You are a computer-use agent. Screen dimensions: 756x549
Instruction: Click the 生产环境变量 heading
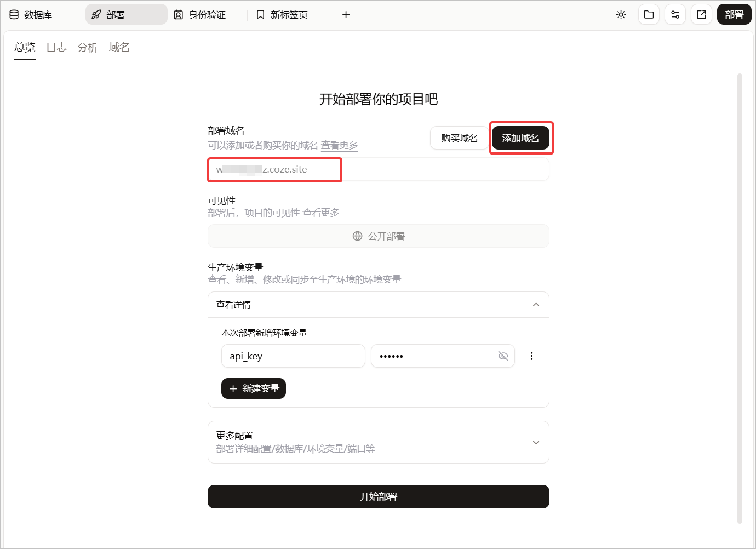point(236,267)
